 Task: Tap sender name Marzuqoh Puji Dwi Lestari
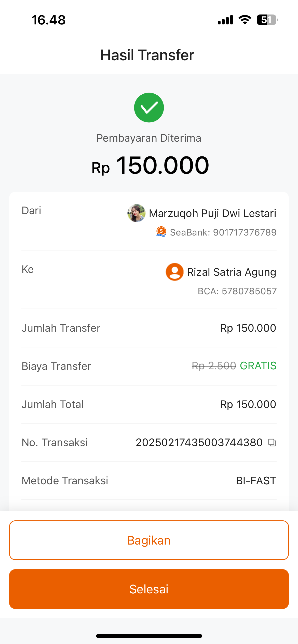pyautogui.click(x=212, y=213)
